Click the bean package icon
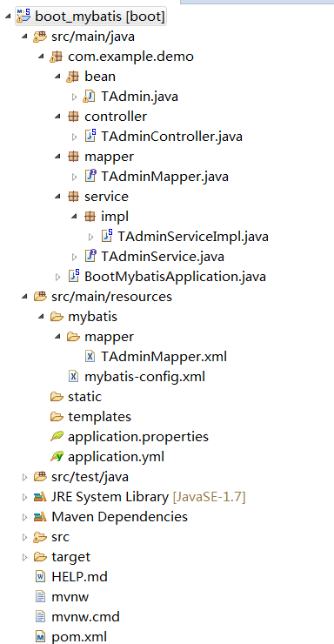 pos(73,77)
